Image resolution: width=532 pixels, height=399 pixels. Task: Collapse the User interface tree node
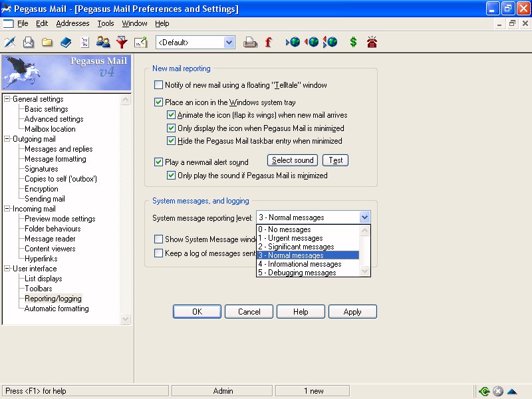(x=7, y=269)
